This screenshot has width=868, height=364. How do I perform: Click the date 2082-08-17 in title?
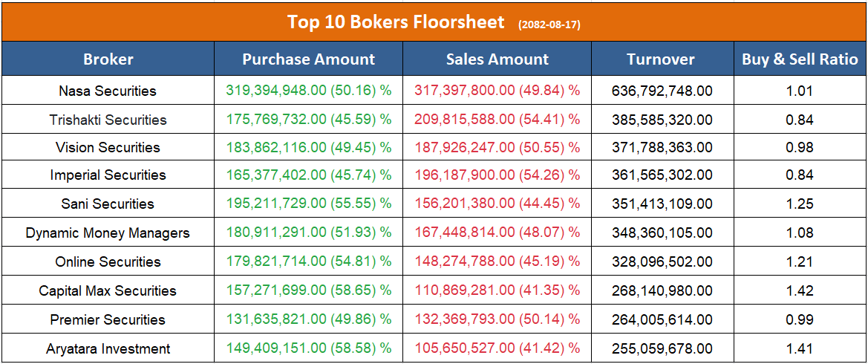click(x=549, y=25)
